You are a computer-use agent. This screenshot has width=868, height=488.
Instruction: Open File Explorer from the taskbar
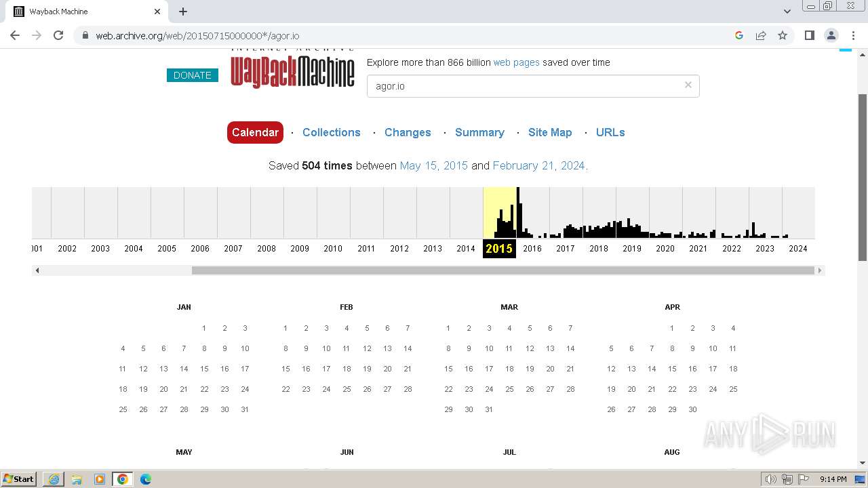[77, 479]
